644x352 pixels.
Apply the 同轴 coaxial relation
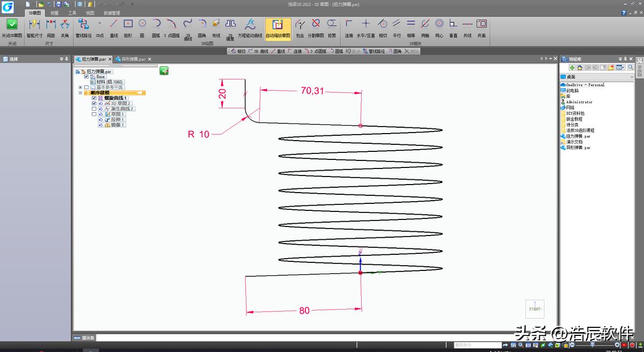pyautogui.click(x=425, y=28)
